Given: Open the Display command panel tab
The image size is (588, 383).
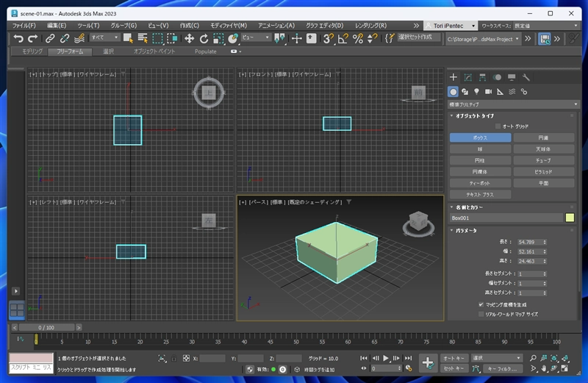Looking at the screenshot, I should (x=512, y=78).
